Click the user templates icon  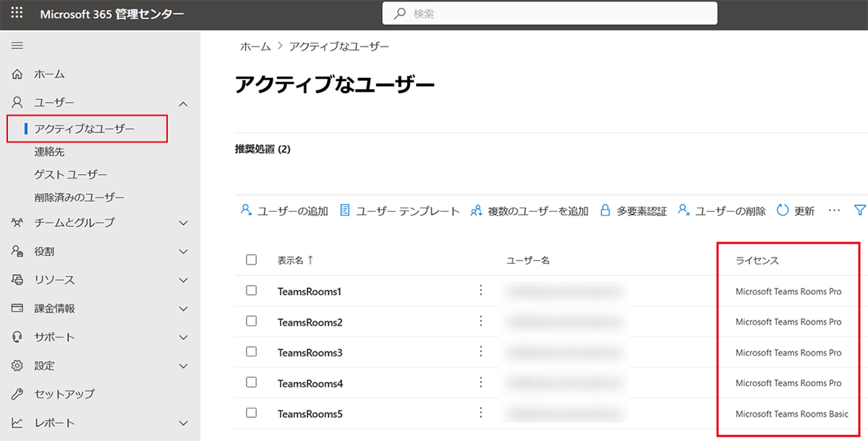tap(345, 210)
